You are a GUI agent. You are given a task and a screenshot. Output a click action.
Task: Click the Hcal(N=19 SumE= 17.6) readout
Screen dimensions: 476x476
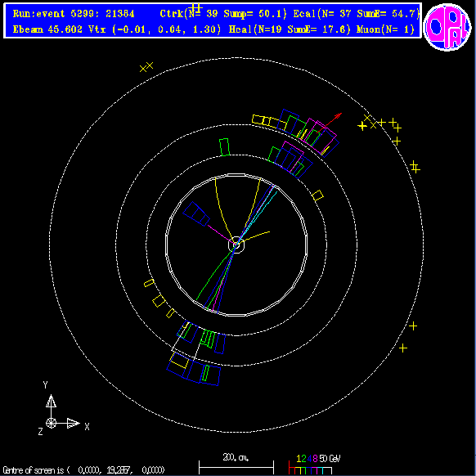[290, 29]
